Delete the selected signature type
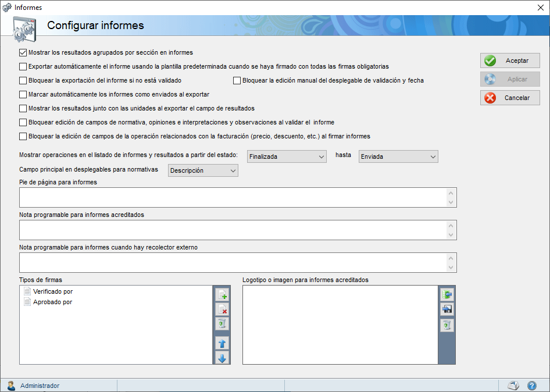 [x=222, y=309]
